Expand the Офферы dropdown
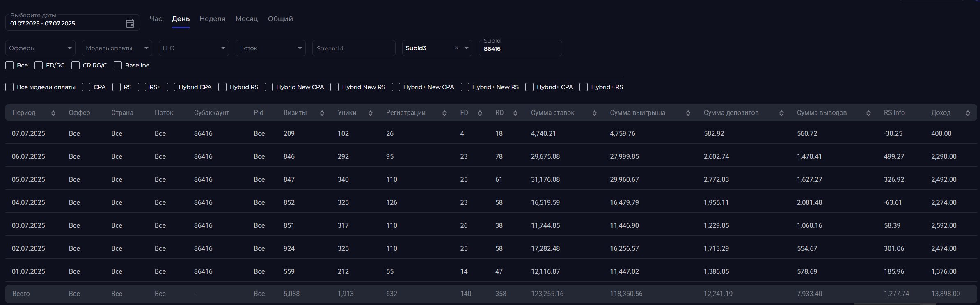 click(x=40, y=48)
